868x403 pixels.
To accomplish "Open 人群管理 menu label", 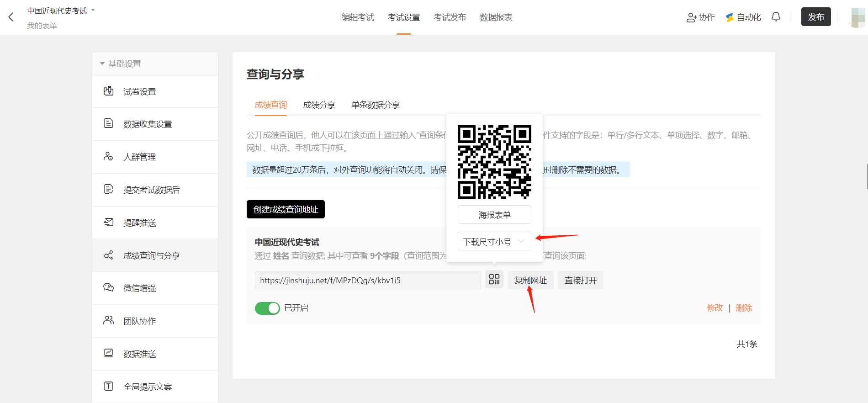I will (140, 157).
